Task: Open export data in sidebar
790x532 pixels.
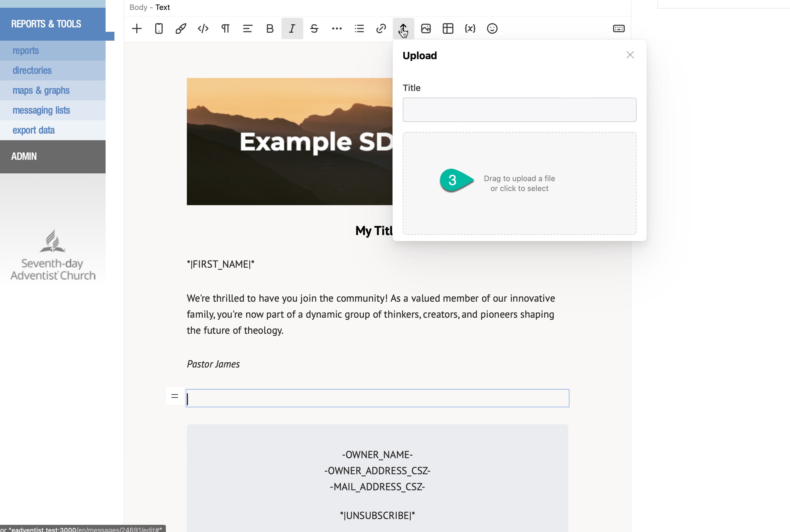Action: [33, 130]
